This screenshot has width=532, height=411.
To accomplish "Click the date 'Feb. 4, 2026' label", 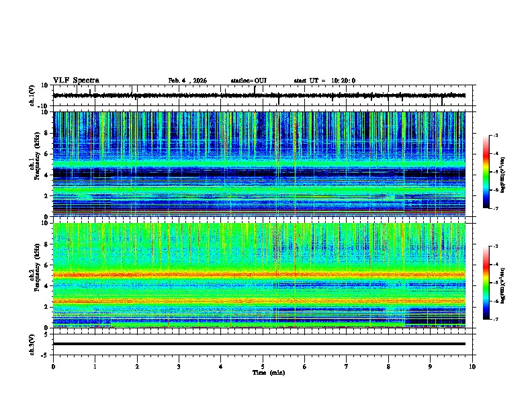I will (x=187, y=81).
